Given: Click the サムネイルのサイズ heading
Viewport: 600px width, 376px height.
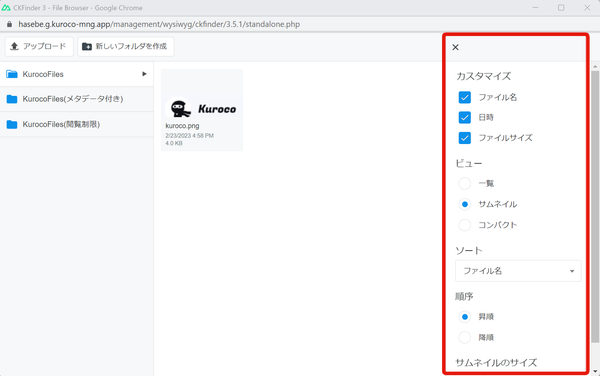Looking at the screenshot, I should pos(496,362).
